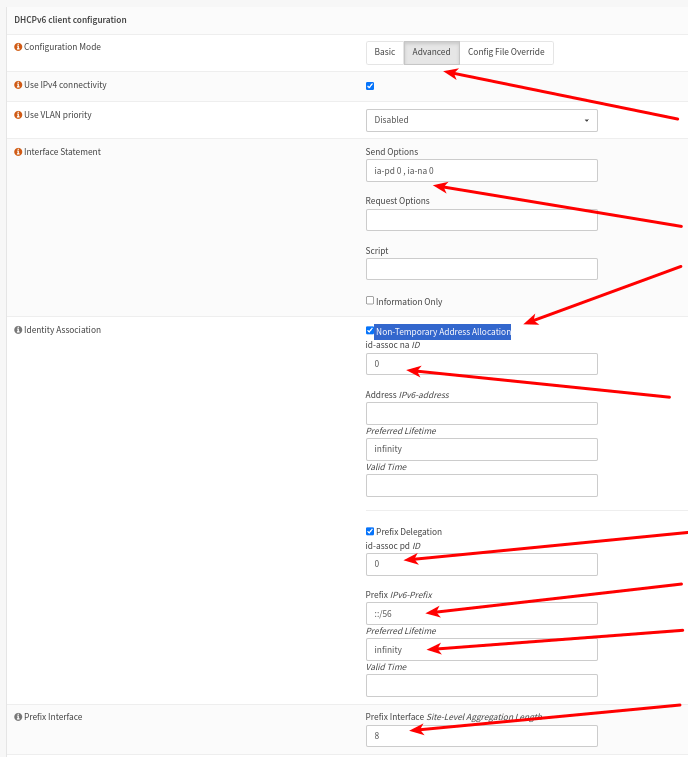
Task: Select the Advanced configuration mode
Action: [x=431, y=52]
